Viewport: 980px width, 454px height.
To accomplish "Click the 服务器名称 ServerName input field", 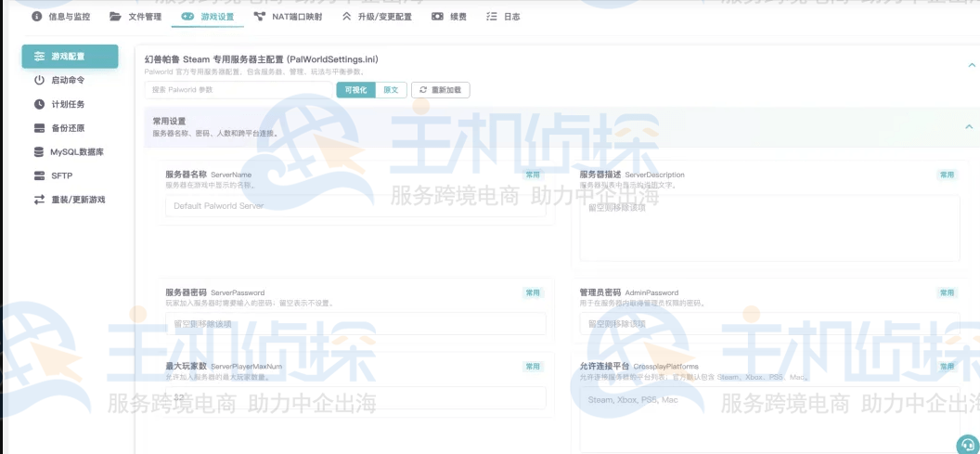I will pos(355,206).
